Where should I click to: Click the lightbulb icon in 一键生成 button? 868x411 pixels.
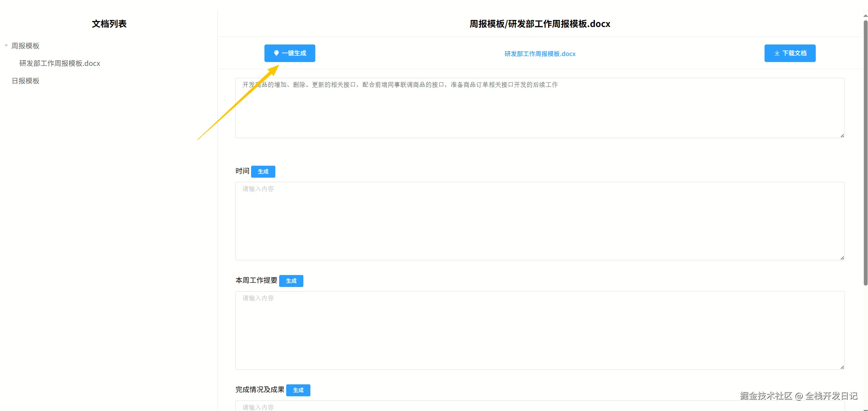(x=276, y=53)
